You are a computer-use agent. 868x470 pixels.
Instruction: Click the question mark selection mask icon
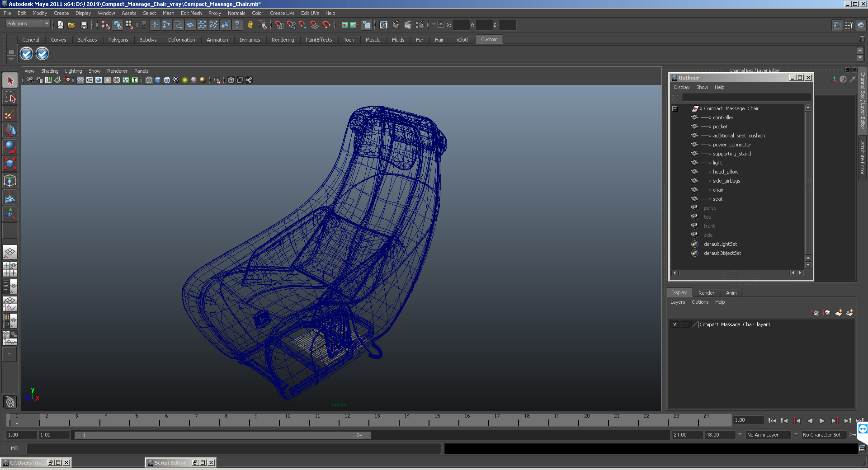[x=237, y=25]
